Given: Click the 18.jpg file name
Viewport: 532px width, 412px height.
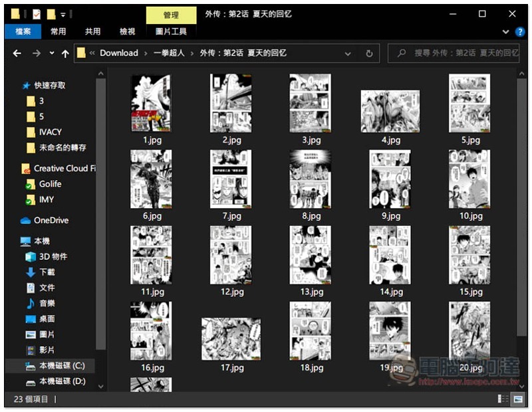Looking at the screenshot, I should [312, 368].
